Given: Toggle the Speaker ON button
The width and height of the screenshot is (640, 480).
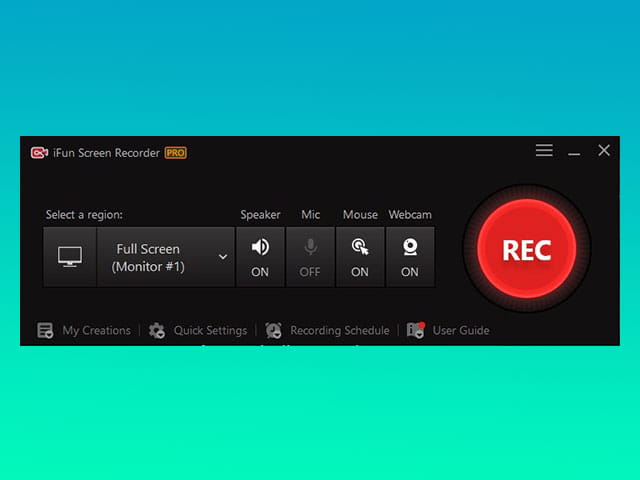Looking at the screenshot, I should pyautogui.click(x=260, y=257).
